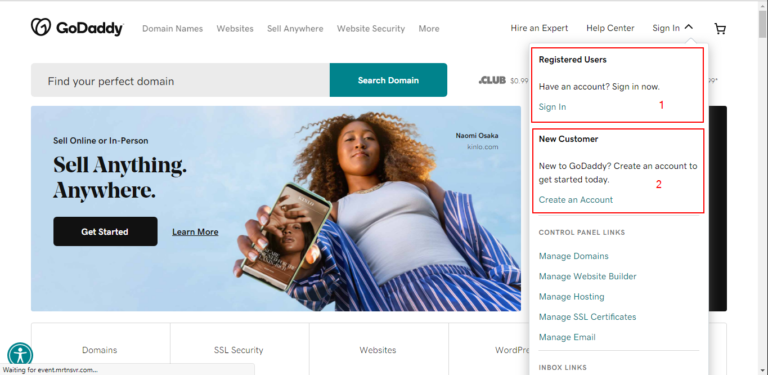Click the Find your perfect domain field
The height and width of the screenshot is (375, 768).
pos(180,80)
